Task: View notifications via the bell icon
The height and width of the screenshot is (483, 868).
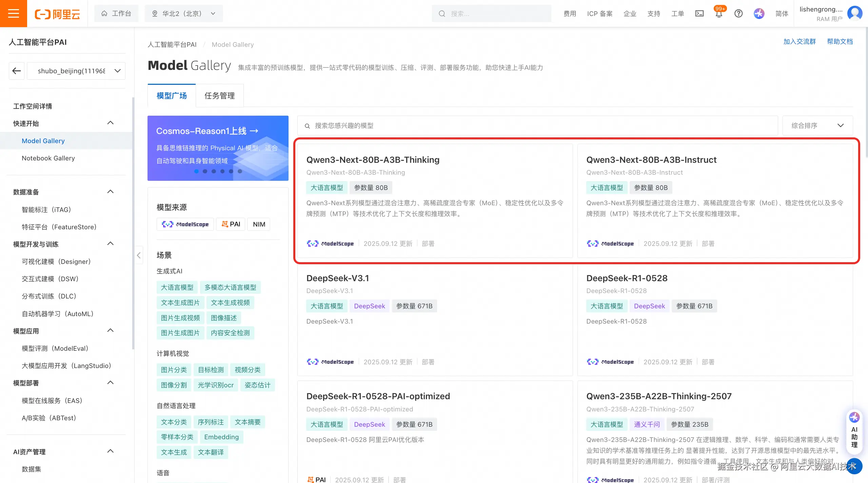Action: click(x=719, y=14)
